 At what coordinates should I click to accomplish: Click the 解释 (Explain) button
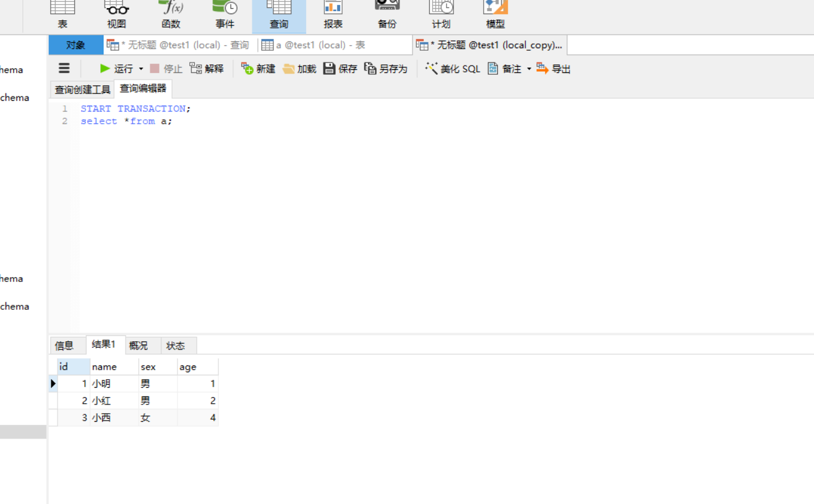click(207, 69)
